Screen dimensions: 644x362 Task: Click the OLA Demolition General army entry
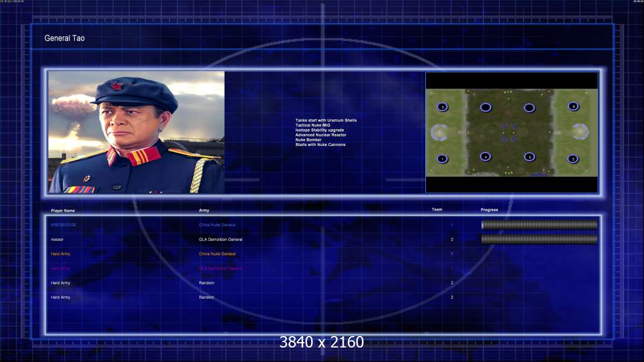tap(221, 240)
